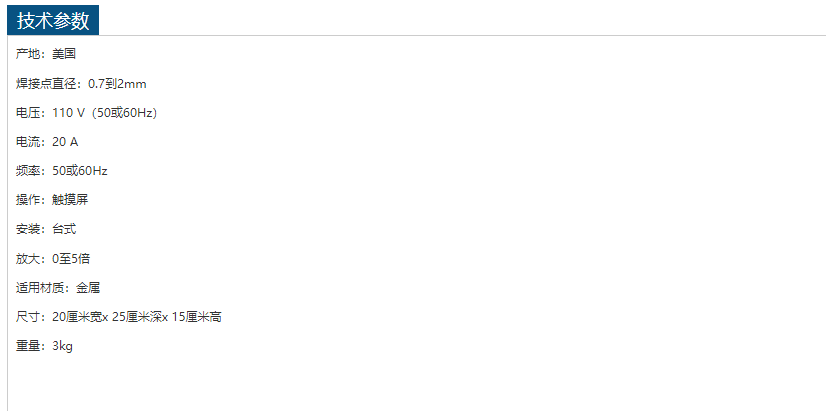The width and height of the screenshot is (826, 411).
Task: Click the 触摸屏 value text
Action: (70, 200)
